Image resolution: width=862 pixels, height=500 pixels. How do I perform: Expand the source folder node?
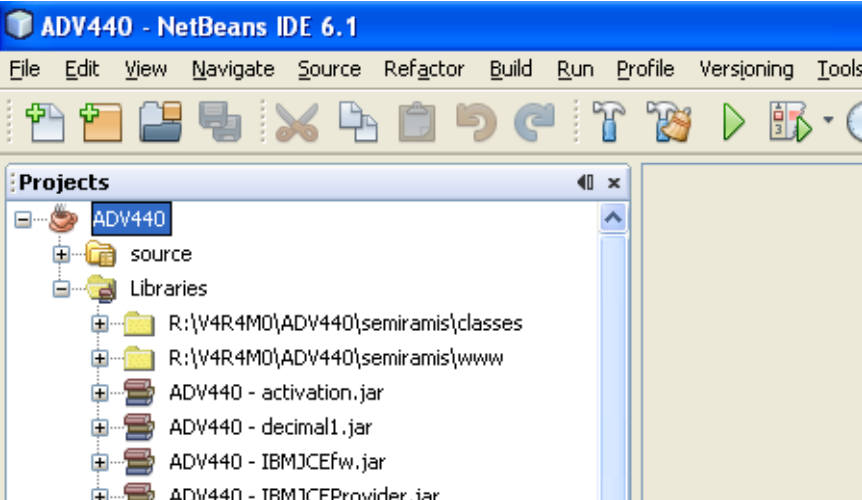click(x=62, y=254)
